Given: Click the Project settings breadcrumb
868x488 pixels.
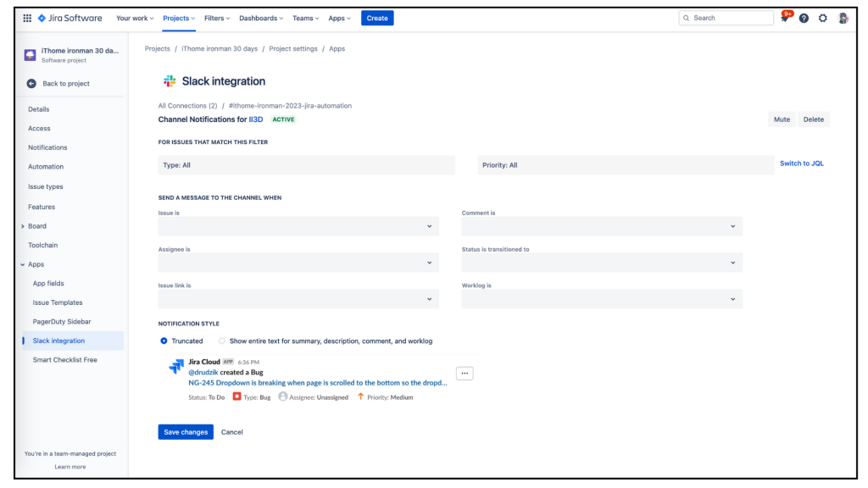Looking at the screenshot, I should click(293, 48).
